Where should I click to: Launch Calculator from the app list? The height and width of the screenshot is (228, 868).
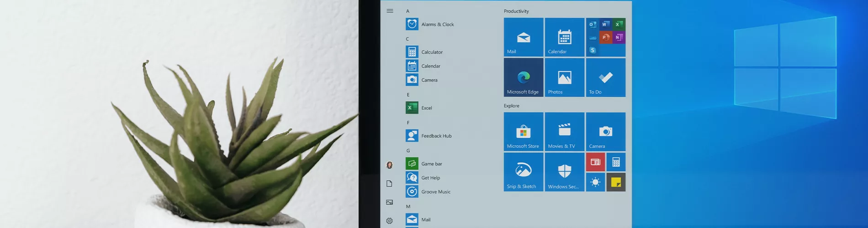tap(424, 52)
